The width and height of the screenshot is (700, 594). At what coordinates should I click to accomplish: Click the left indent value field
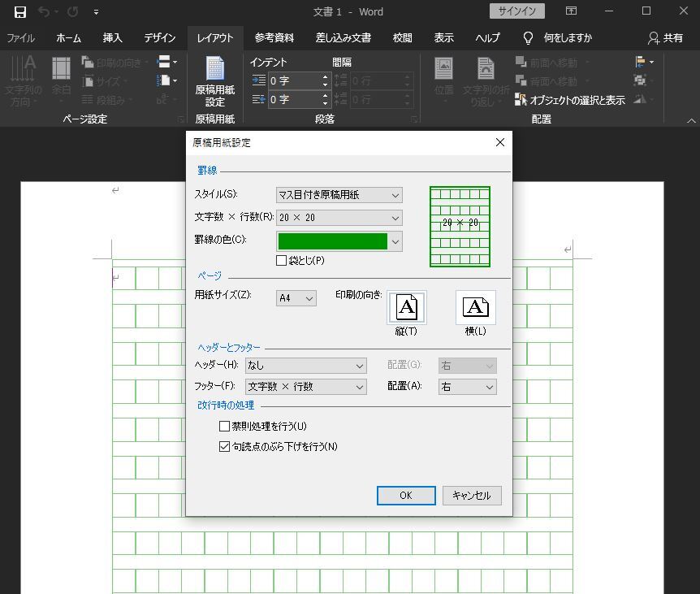click(x=294, y=80)
